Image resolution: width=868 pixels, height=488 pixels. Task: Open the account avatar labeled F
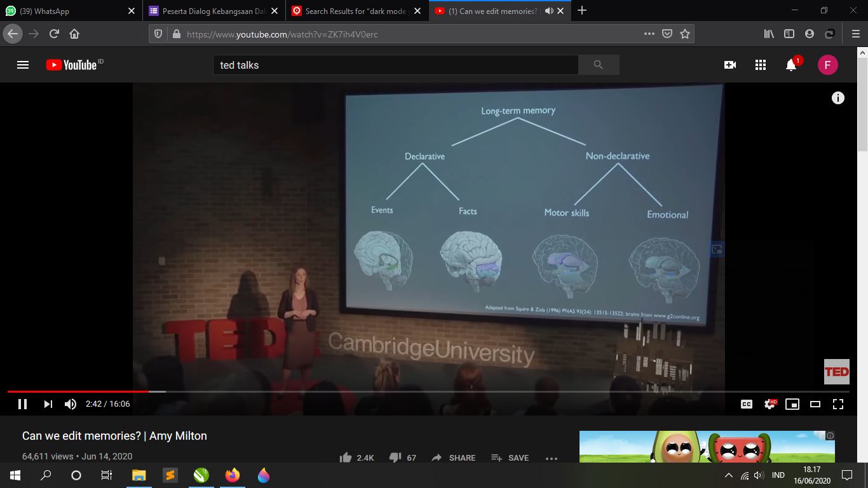(x=828, y=65)
